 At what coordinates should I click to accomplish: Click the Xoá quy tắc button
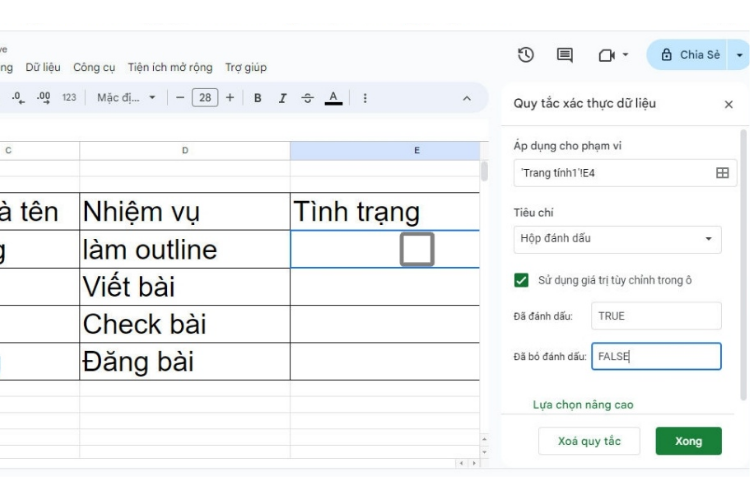click(589, 441)
